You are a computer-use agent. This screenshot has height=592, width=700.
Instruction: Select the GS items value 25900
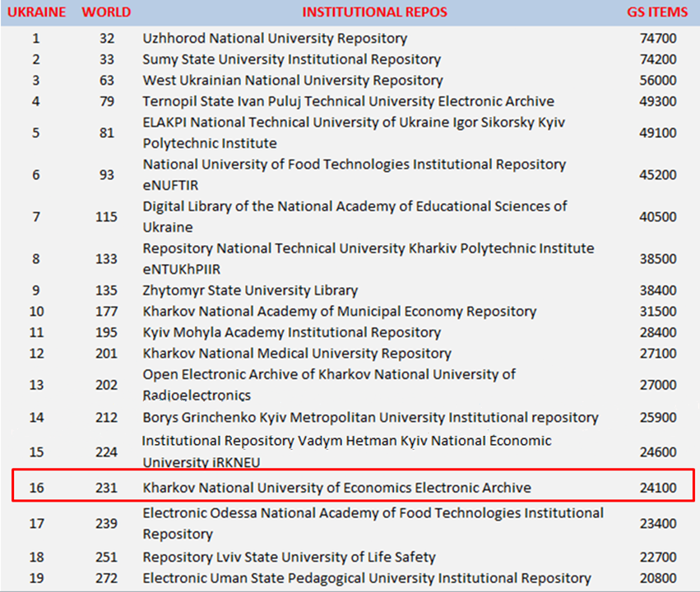(x=658, y=418)
